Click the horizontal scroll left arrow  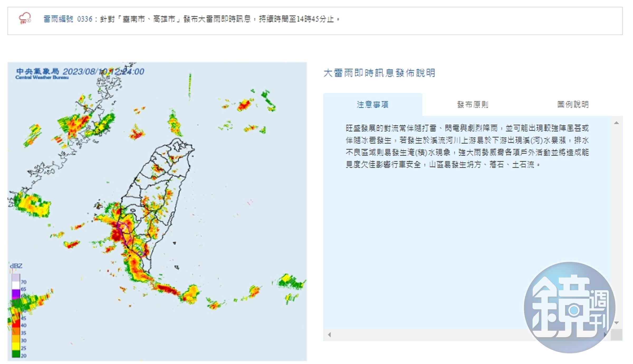tap(329, 335)
